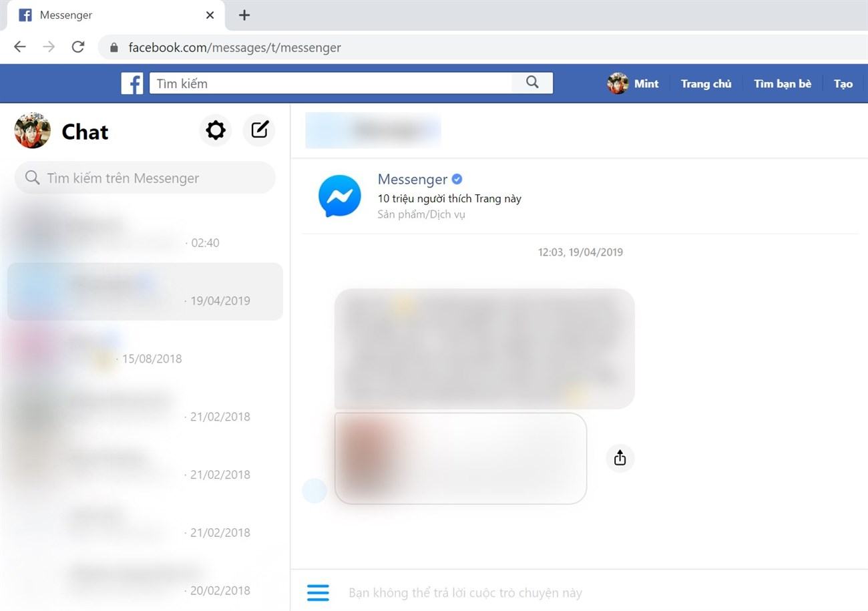Image resolution: width=868 pixels, height=611 pixels.
Task: Reload the page with refresh icon
Action: [78, 47]
